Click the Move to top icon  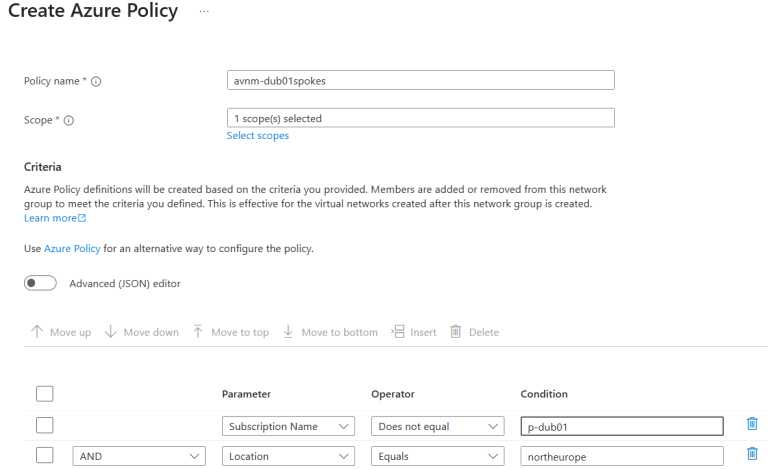click(x=198, y=331)
